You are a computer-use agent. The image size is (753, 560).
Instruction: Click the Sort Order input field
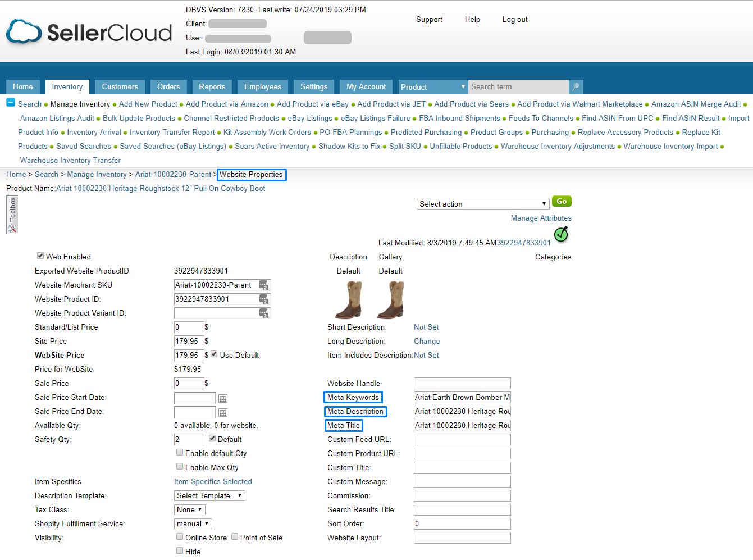click(462, 523)
